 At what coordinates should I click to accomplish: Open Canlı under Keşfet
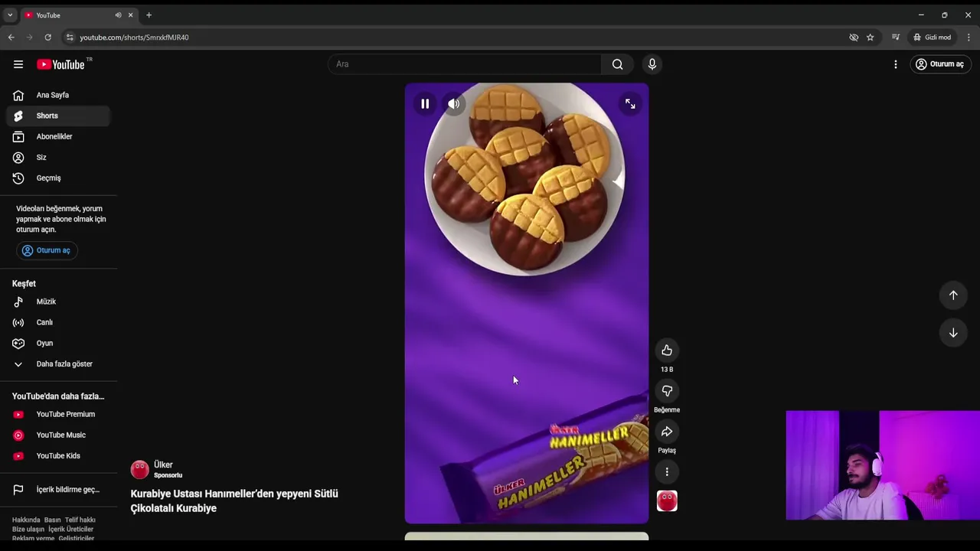click(x=58, y=322)
